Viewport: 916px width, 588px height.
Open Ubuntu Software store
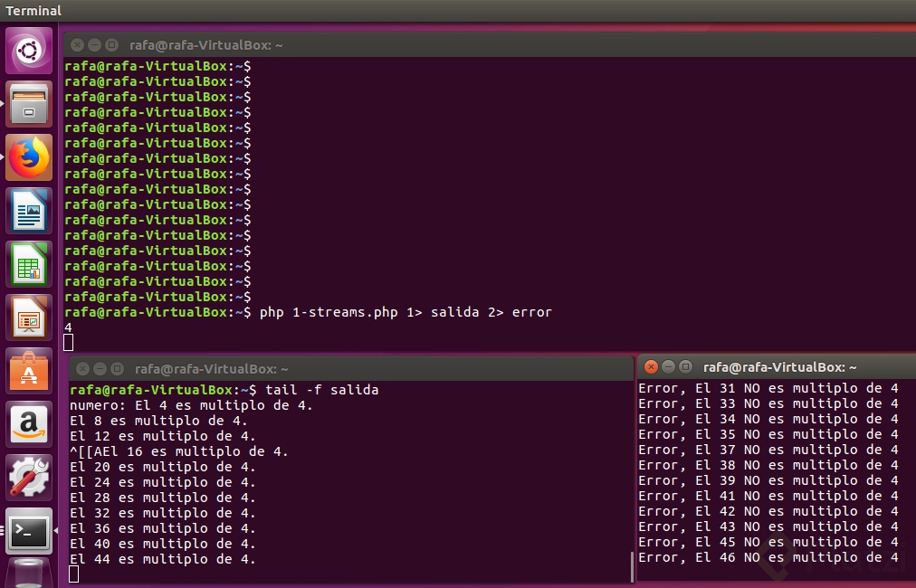[30, 370]
